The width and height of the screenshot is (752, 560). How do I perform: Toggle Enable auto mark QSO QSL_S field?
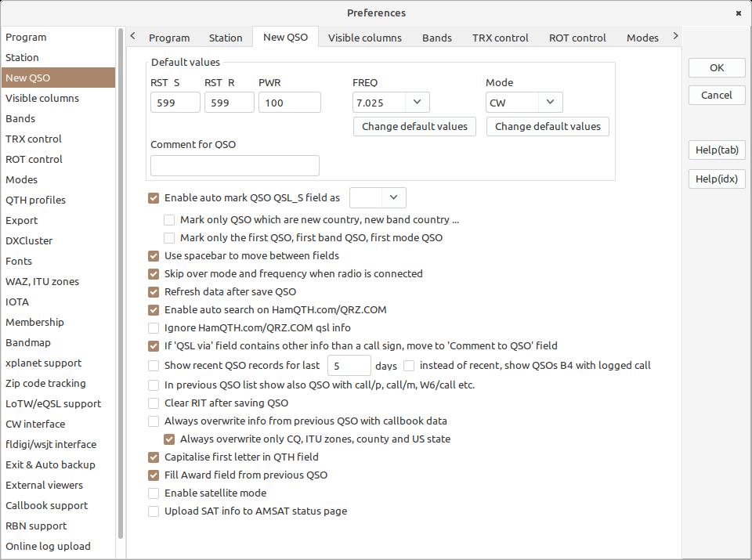coord(154,198)
